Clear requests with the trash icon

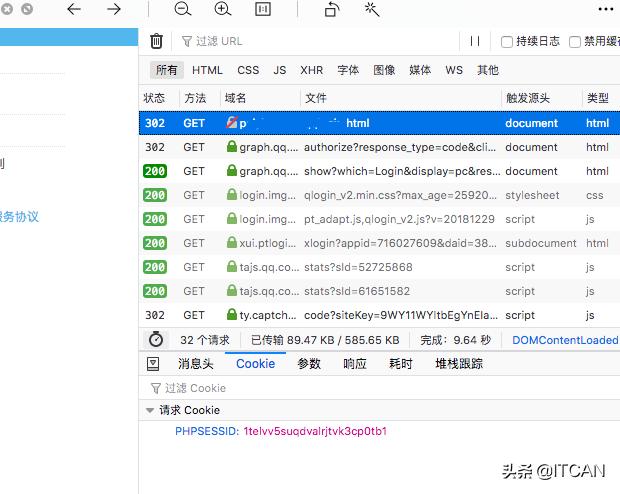click(x=156, y=41)
